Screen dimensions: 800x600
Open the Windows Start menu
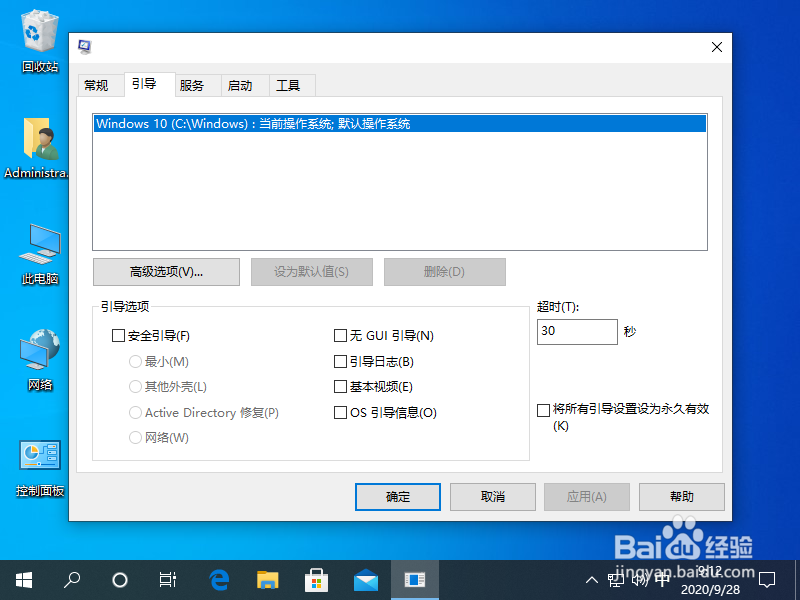point(24,580)
